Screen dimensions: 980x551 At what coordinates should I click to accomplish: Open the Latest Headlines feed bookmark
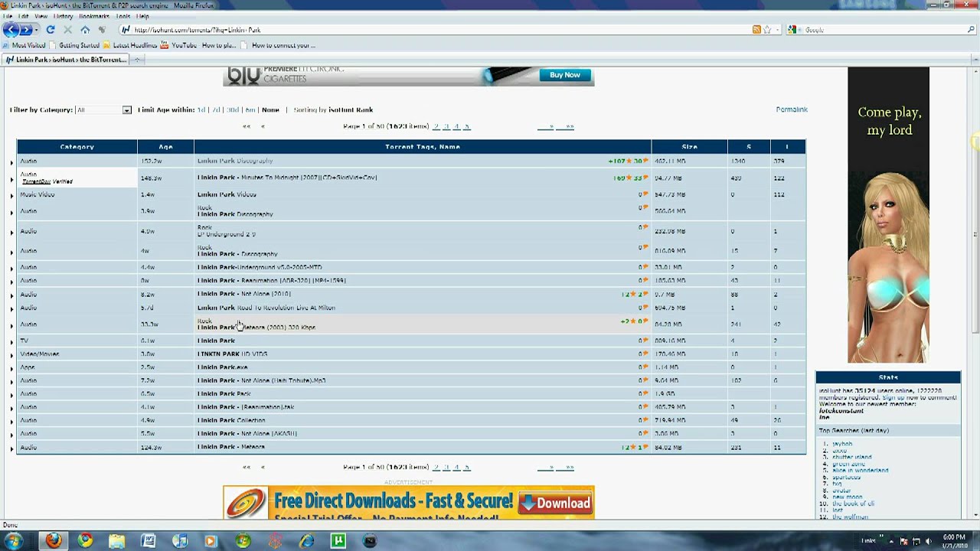coord(130,45)
